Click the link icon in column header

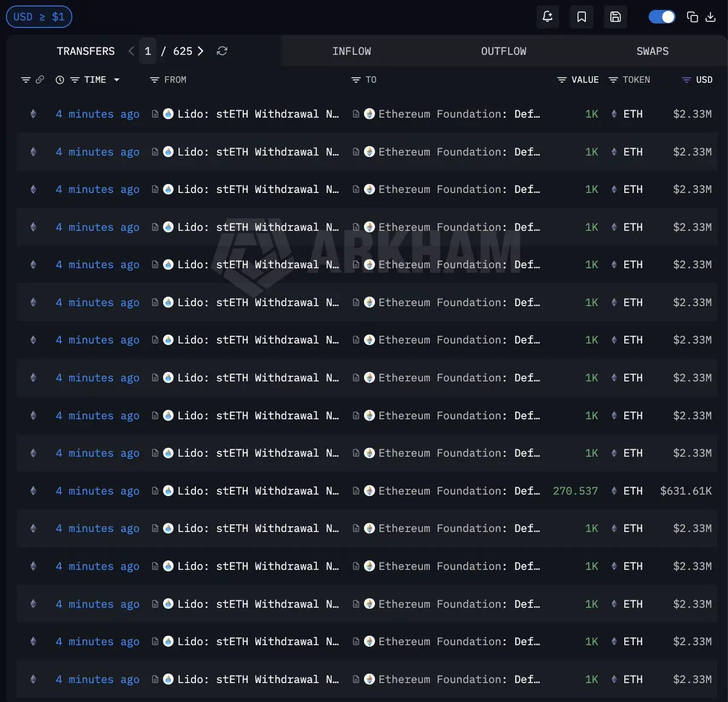[40, 79]
